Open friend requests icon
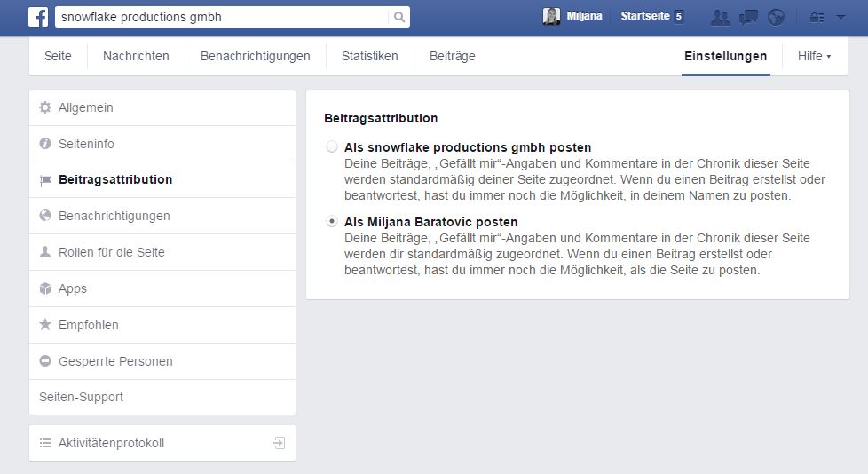 point(721,17)
